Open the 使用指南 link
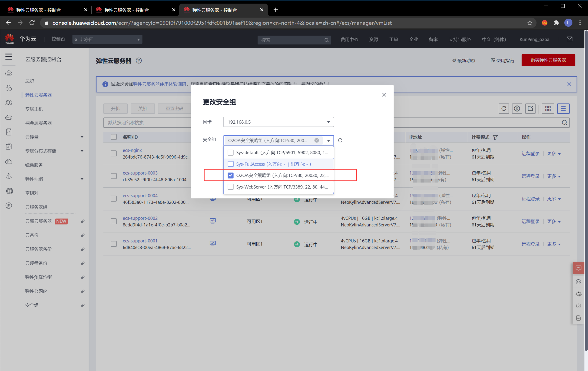The width and height of the screenshot is (588, 371). (x=502, y=60)
